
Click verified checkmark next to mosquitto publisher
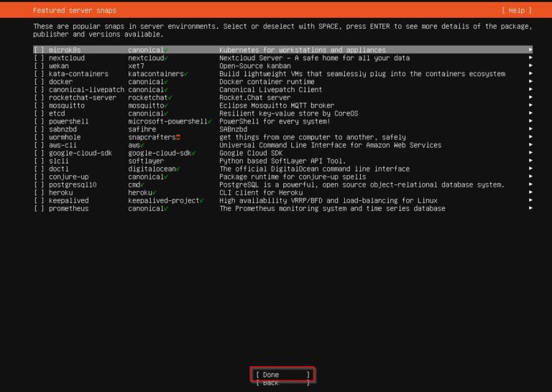[166, 106]
